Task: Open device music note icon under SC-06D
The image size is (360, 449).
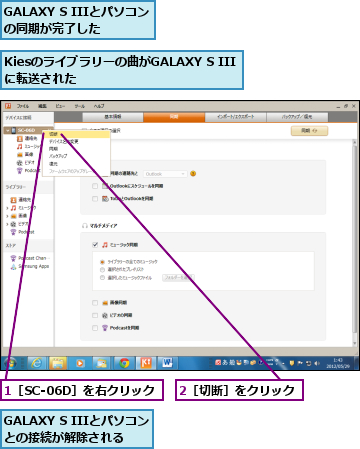Action: [20, 146]
